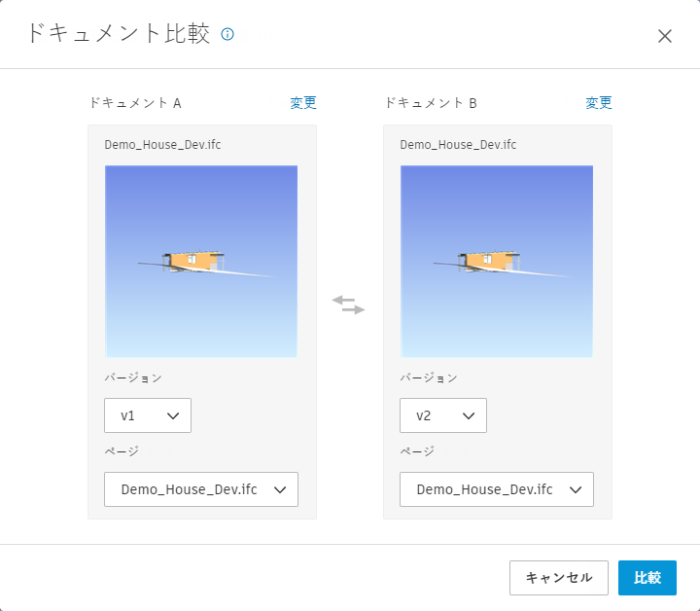Click Demo_House_Dev.ifc filename in Document B card
Viewport: 700px width, 611px height.
(x=458, y=145)
